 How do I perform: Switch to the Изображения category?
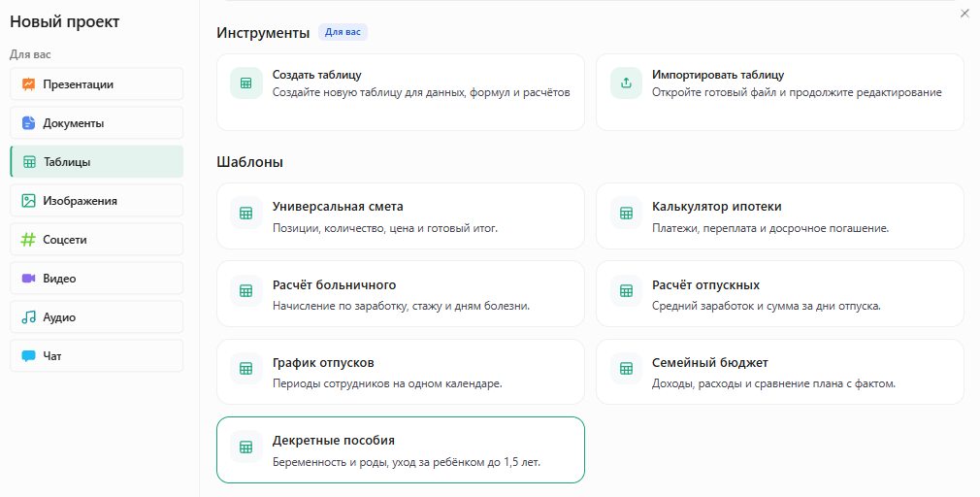point(96,200)
